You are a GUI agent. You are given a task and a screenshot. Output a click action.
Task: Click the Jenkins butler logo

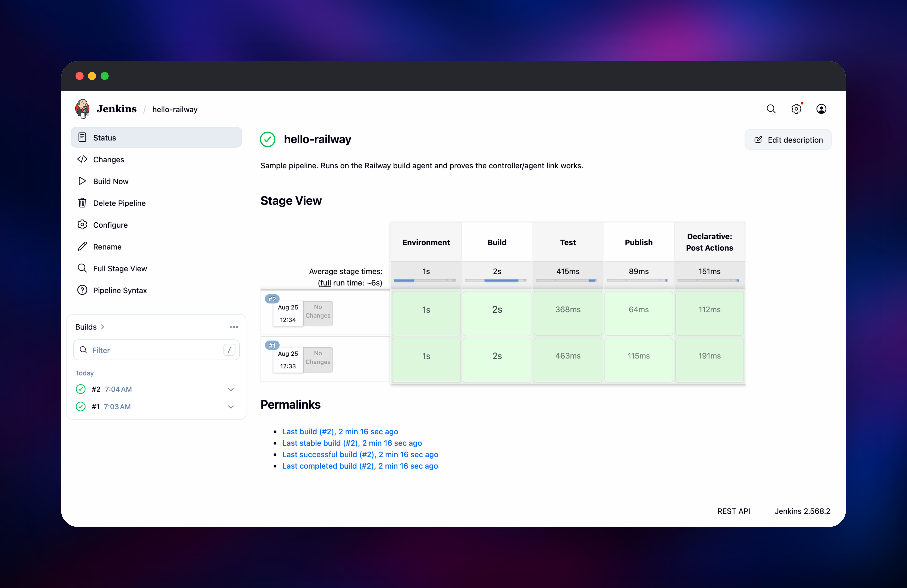pyautogui.click(x=82, y=109)
